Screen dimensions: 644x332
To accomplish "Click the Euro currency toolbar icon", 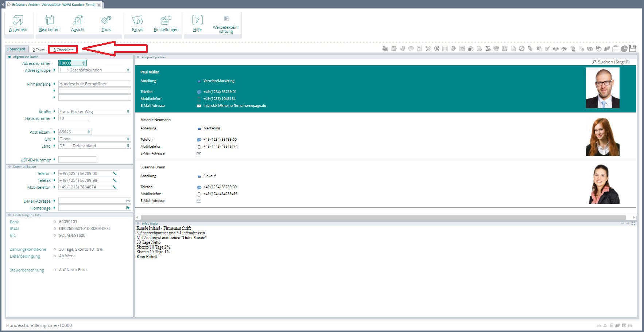I will click(x=437, y=48).
